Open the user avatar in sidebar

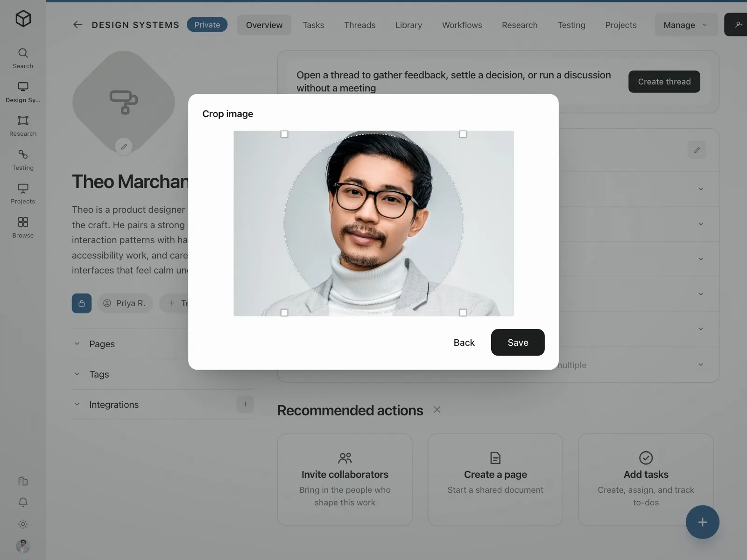point(23,546)
